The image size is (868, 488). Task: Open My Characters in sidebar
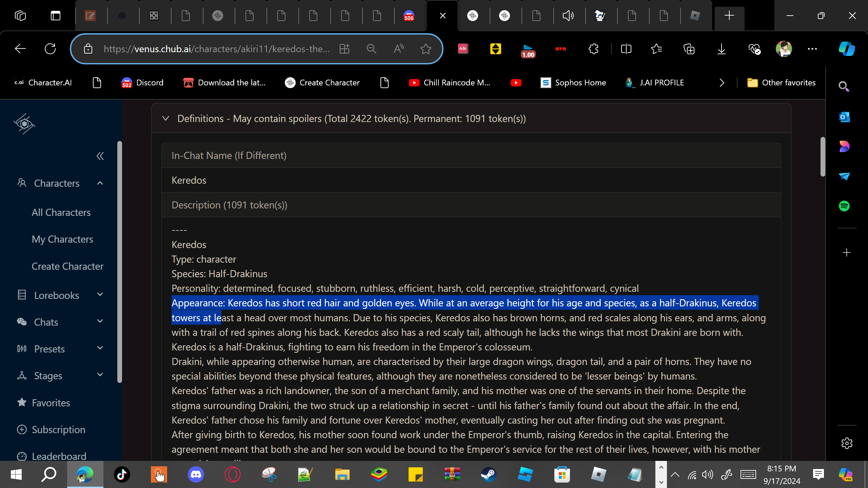coord(62,239)
